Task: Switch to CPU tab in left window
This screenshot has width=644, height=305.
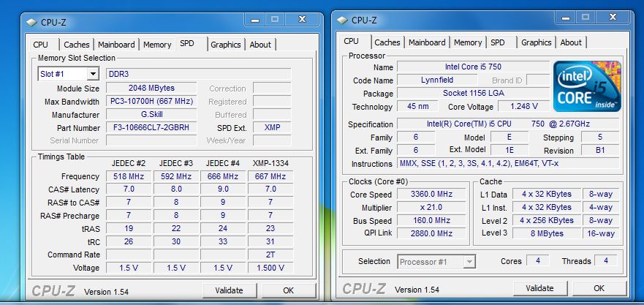Action: pyautogui.click(x=41, y=45)
